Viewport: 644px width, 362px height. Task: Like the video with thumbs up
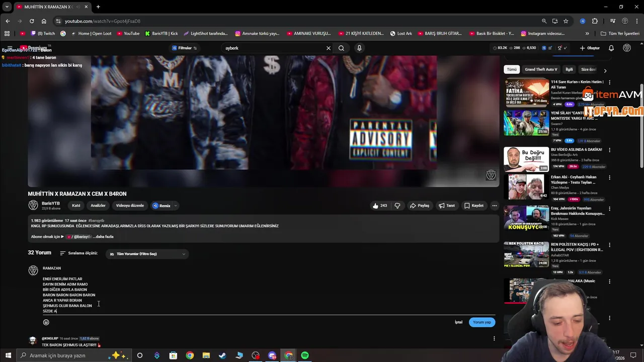coord(379,206)
